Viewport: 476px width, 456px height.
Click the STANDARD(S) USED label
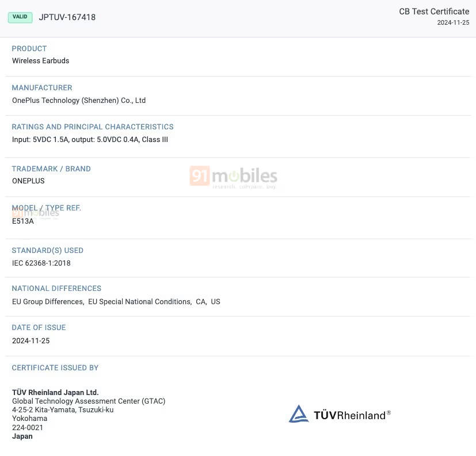[47, 251]
